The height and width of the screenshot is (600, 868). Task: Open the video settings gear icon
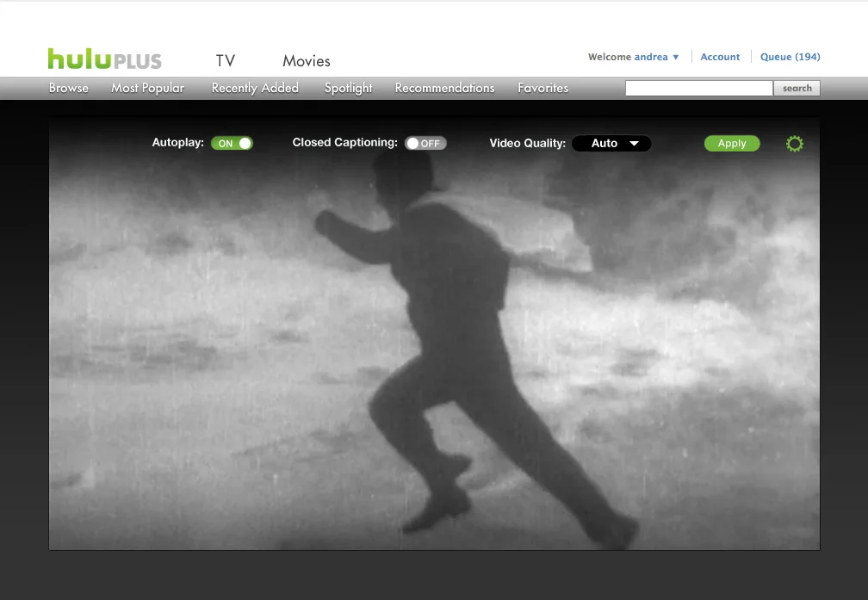coord(794,143)
